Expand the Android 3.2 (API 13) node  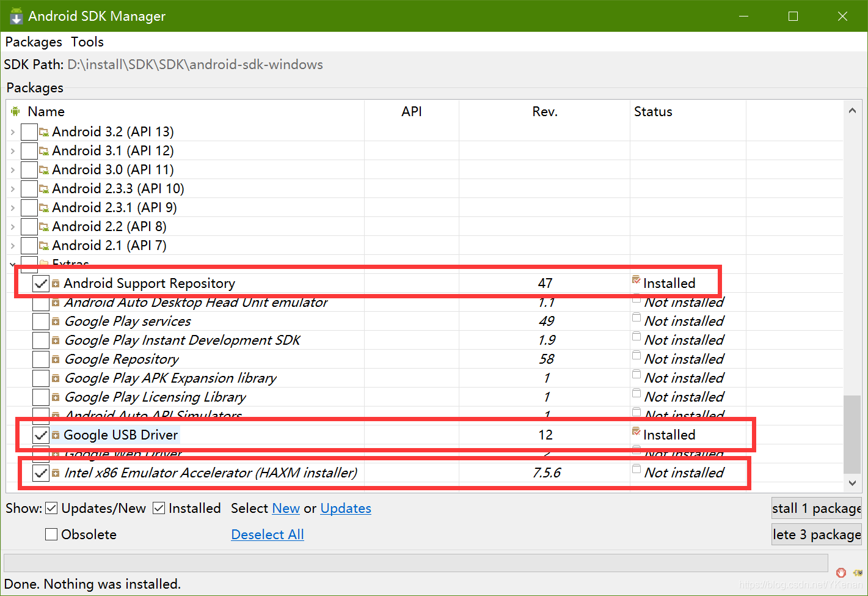pyautogui.click(x=13, y=132)
